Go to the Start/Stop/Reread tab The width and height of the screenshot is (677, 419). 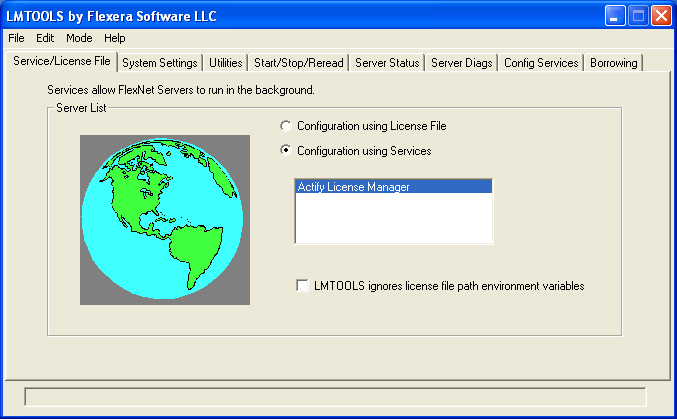[298, 63]
